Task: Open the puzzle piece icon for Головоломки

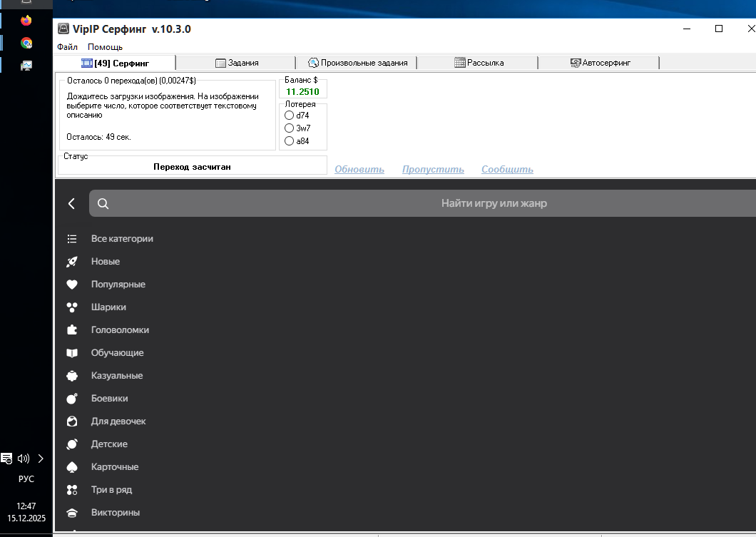Action: point(72,330)
